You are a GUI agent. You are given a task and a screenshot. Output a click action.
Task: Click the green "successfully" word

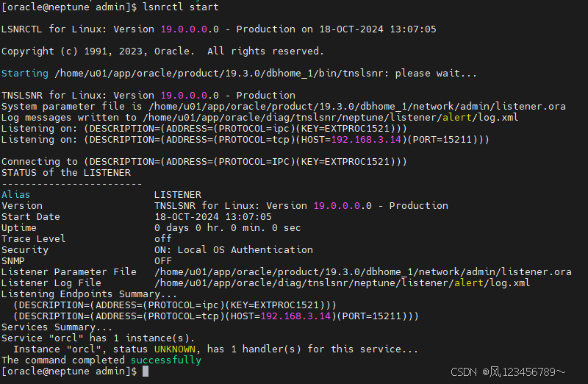(x=165, y=360)
